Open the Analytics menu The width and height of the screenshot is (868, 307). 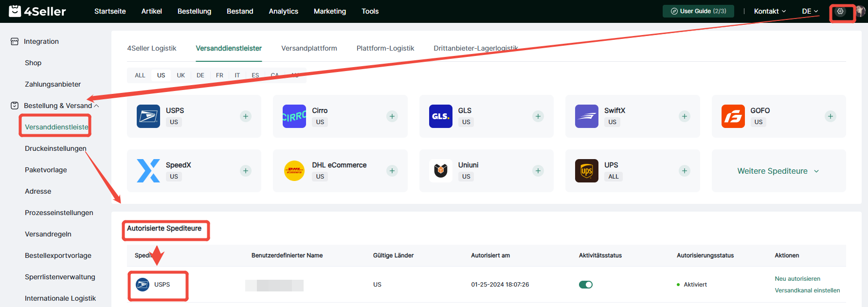284,11
